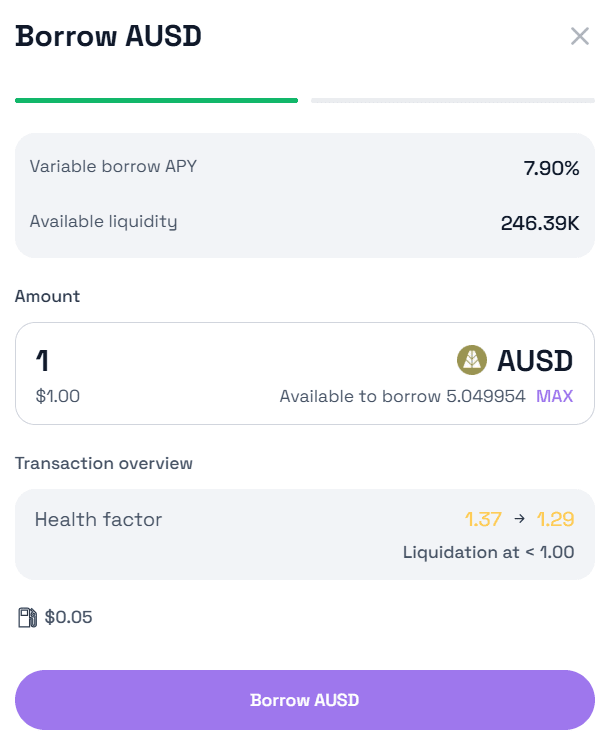Click the gray second step progress bar
Image resolution: width=611 pixels, height=747 pixels.
pos(452,100)
